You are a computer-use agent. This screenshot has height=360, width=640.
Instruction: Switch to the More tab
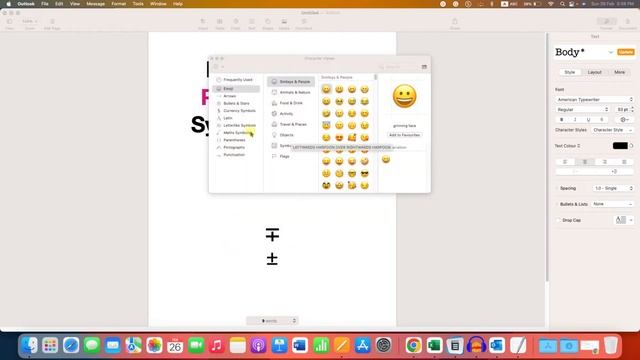pyautogui.click(x=619, y=72)
